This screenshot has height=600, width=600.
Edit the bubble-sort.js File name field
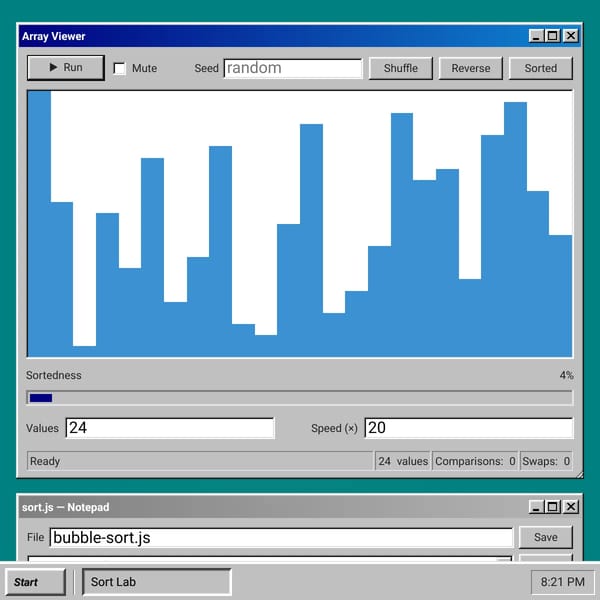click(x=281, y=538)
